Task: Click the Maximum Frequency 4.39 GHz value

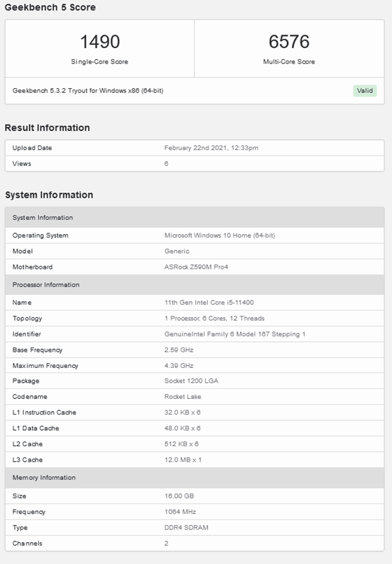Action: [x=179, y=366]
